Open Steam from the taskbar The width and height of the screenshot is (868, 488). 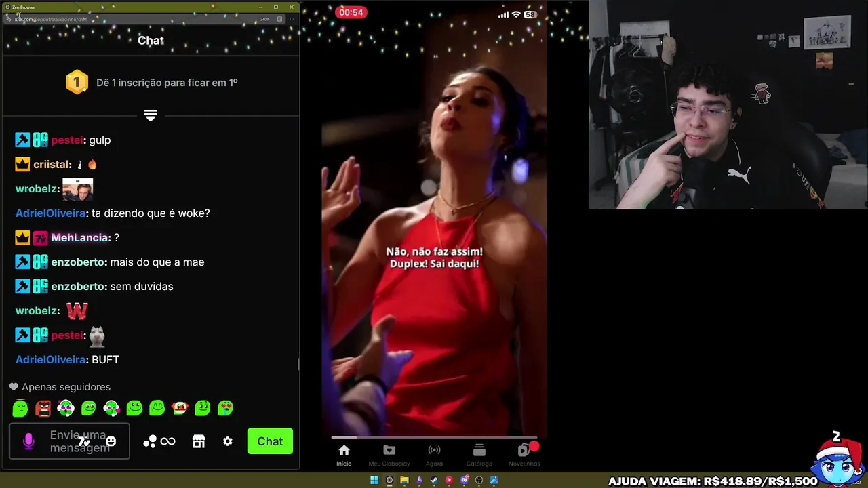pyautogui.click(x=434, y=480)
